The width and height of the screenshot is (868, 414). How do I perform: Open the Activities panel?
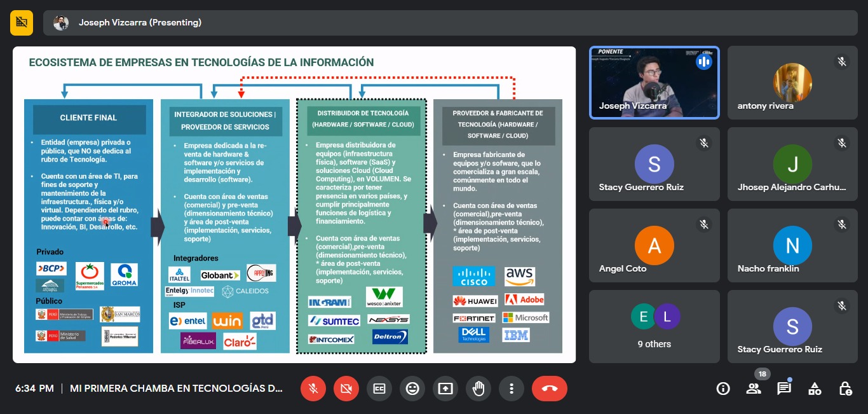coord(815,389)
